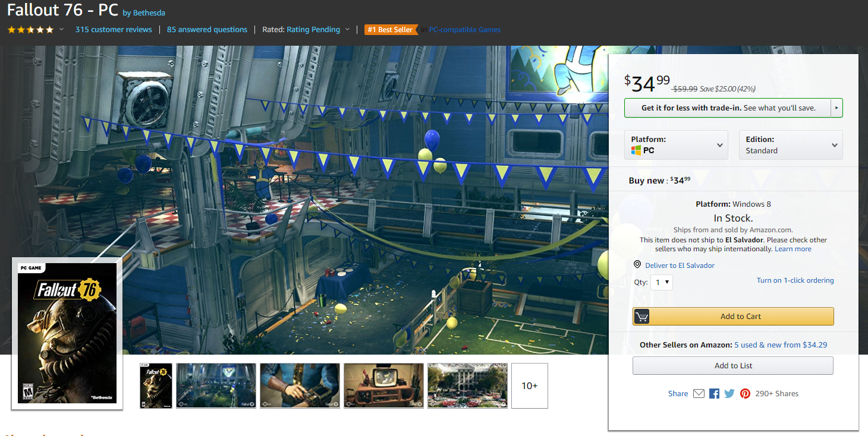The width and height of the screenshot is (868, 436).
Task: Click the five-star rating icons
Action: pos(30,30)
